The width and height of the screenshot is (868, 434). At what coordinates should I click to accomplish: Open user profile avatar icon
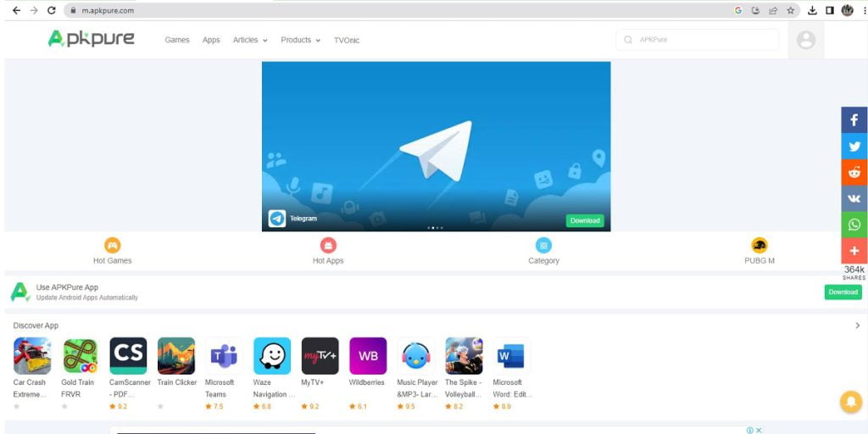click(x=806, y=40)
